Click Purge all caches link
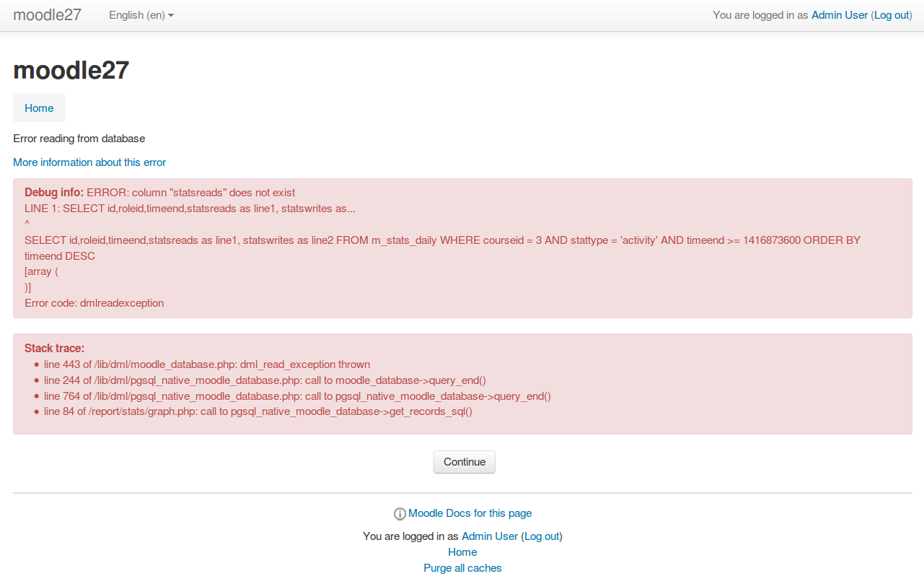Viewport: 924px width, 584px height. [462, 568]
